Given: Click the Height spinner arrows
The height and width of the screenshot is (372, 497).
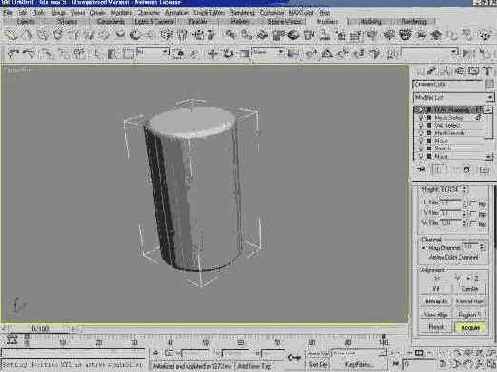Looking at the screenshot, I should coord(465,189).
